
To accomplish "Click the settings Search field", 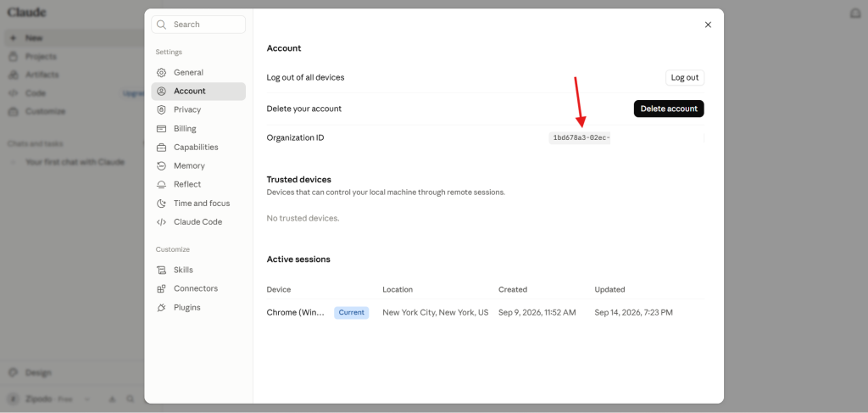I will click(198, 25).
